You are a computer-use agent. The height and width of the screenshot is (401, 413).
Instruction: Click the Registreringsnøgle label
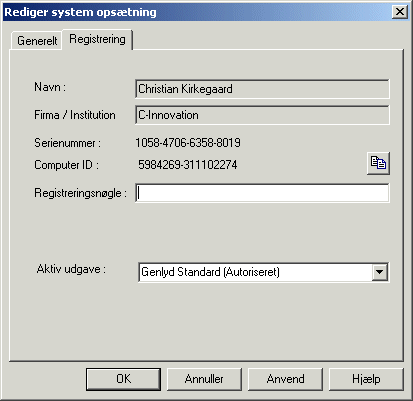pos(80,193)
